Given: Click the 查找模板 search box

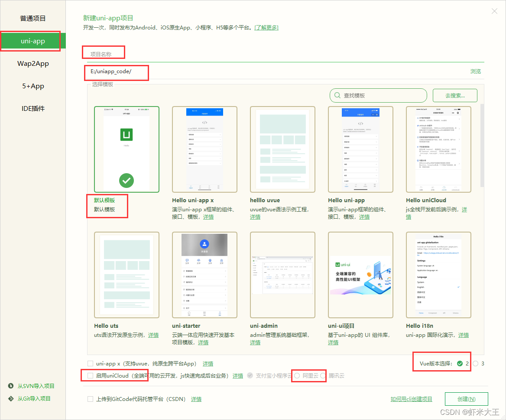Looking at the screenshot, I should point(378,96).
